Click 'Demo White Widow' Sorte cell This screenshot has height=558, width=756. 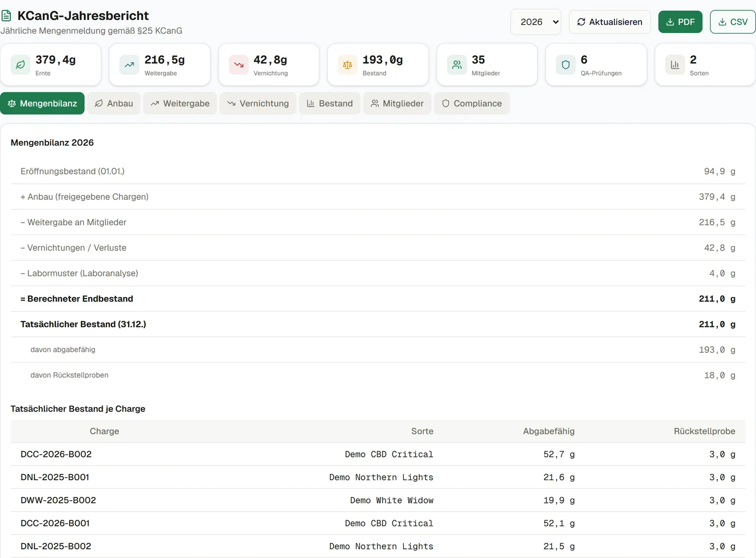coord(391,500)
